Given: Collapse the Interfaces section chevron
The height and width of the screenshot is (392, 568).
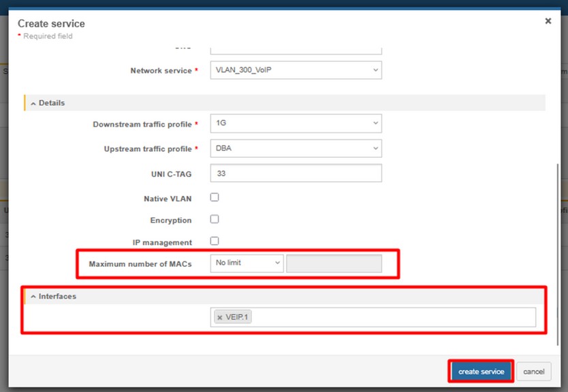Looking at the screenshot, I should [33, 297].
